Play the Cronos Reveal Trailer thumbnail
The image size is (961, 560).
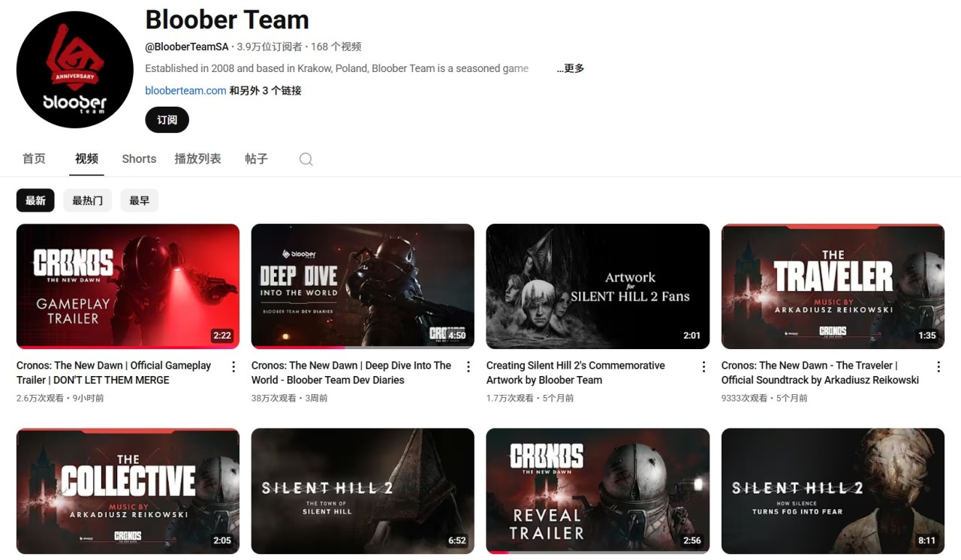(x=598, y=491)
